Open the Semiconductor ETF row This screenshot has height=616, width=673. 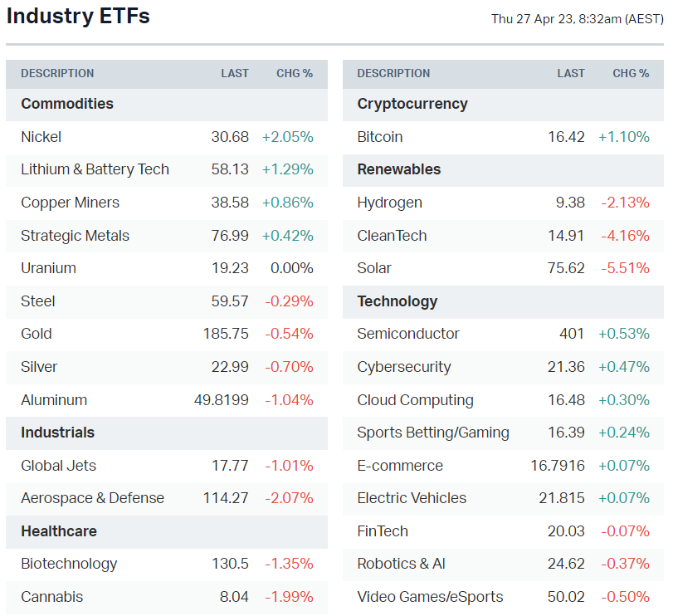coord(408,334)
